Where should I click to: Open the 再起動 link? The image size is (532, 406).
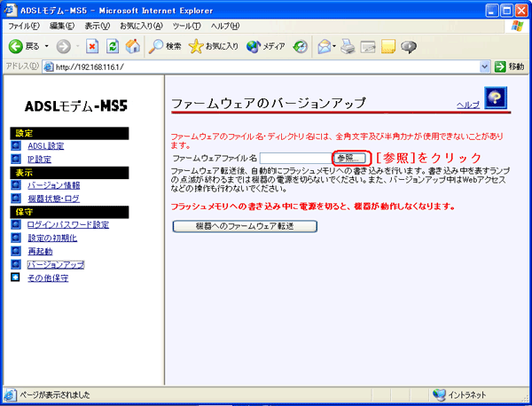click(x=41, y=252)
